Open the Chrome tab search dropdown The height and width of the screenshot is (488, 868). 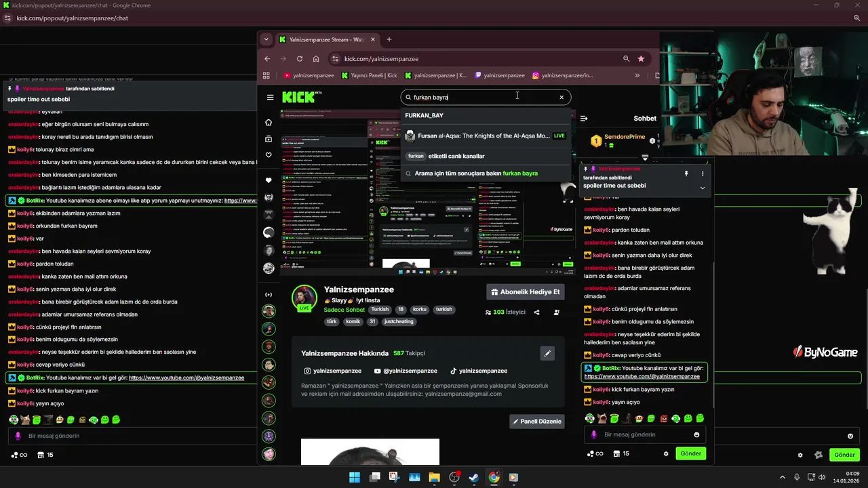click(266, 39)
